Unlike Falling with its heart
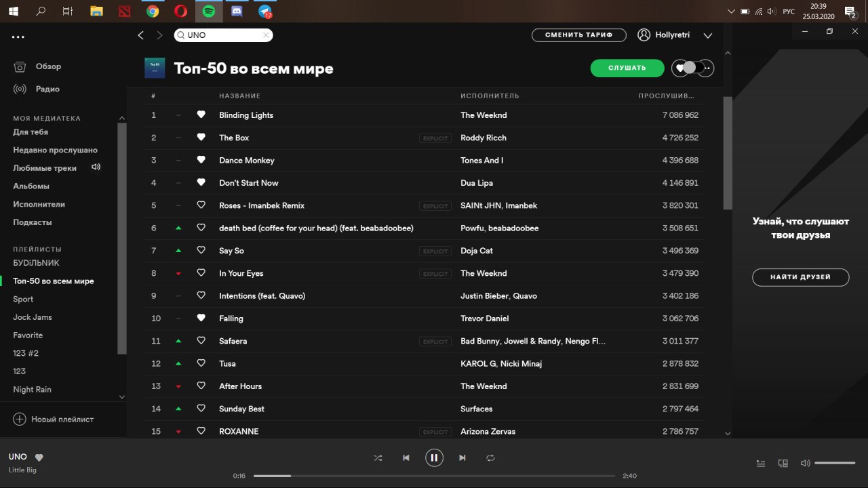Screen dimensions: 868x488 pyautogui.click(x=201, y=319)
